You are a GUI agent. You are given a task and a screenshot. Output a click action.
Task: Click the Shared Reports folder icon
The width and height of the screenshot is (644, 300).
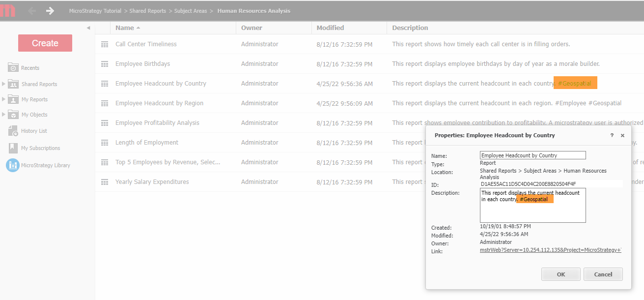coord(12,84)
